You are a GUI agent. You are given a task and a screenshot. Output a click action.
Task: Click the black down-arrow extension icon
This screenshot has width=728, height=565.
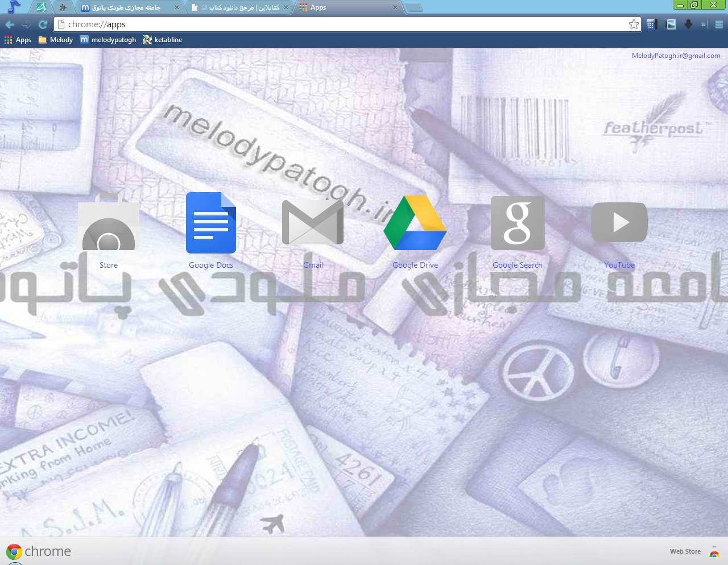[688, 24]
